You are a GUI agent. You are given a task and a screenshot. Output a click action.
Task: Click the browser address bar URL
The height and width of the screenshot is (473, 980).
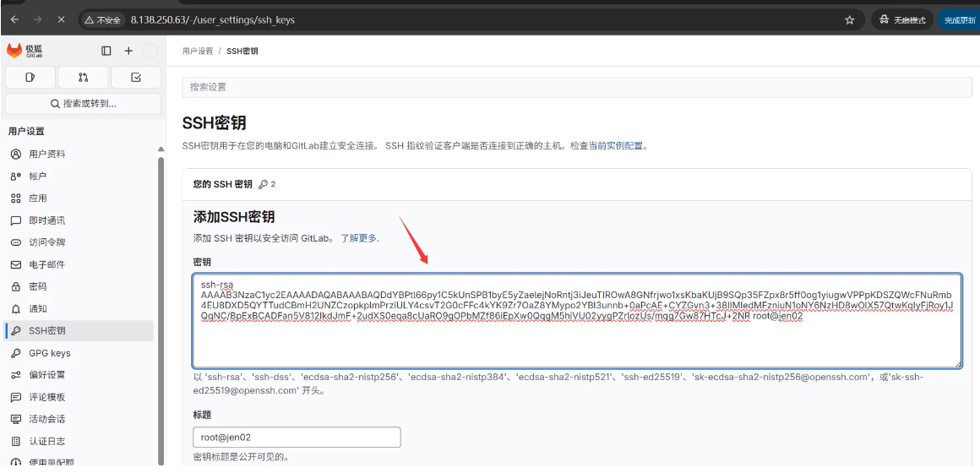point(213,20)
